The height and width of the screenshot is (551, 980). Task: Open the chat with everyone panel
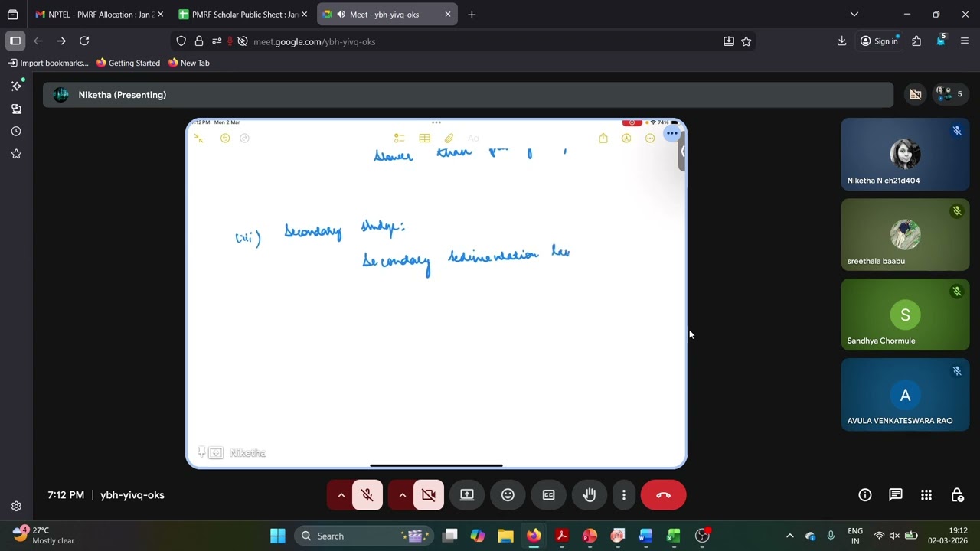896,495
